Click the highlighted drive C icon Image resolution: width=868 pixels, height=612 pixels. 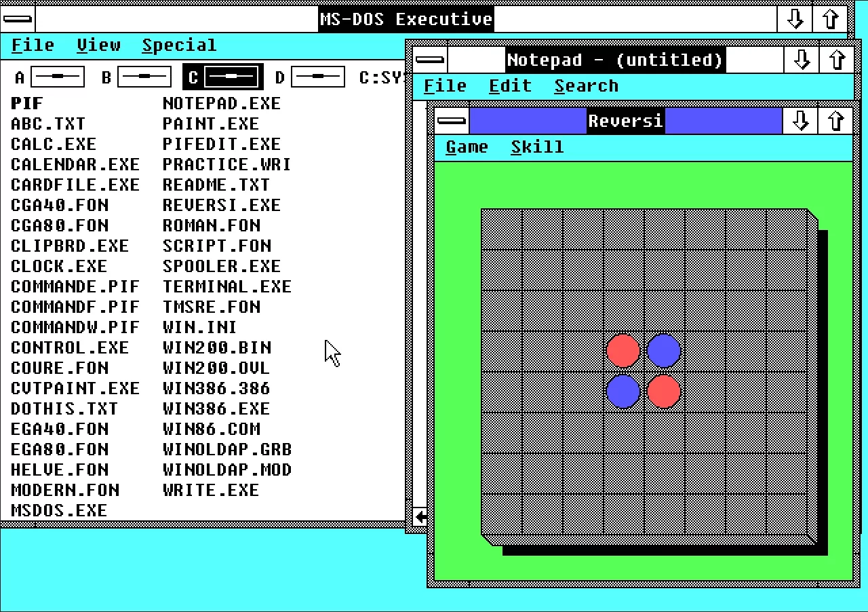coord(223,77)
